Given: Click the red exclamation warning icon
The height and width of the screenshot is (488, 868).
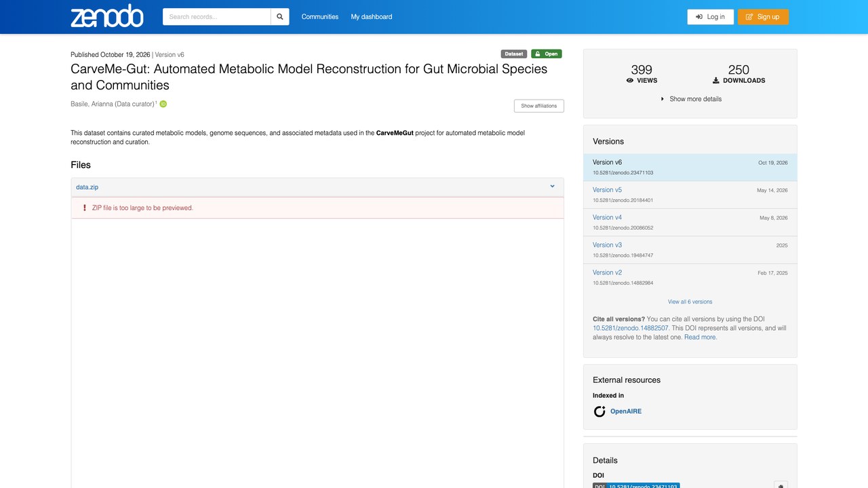Looking at the screenshot, I should tap(84, 208).
